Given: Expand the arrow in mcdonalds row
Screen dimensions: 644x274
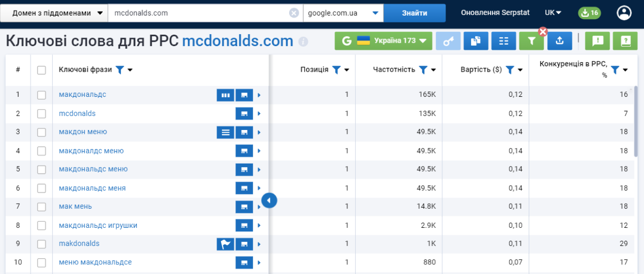Looking at the screenshot, I should (x=259, y=114).
